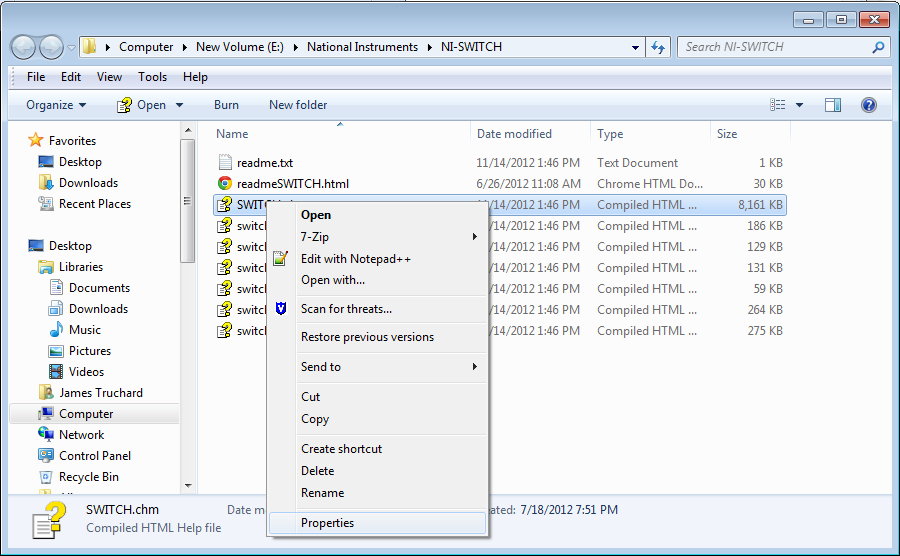Open Videos library
900x556 pixels.
[86, 372]
